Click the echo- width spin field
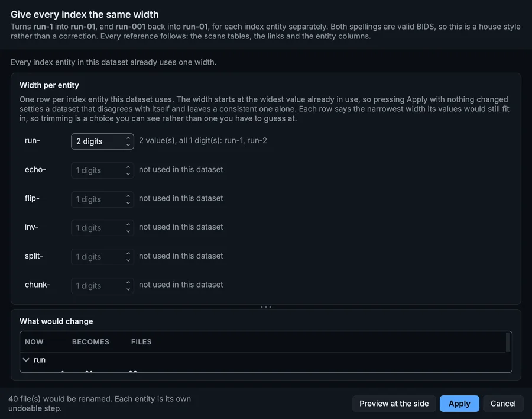Image resolution: width=532 pixels, height=419 pixels. click(102, 170)
